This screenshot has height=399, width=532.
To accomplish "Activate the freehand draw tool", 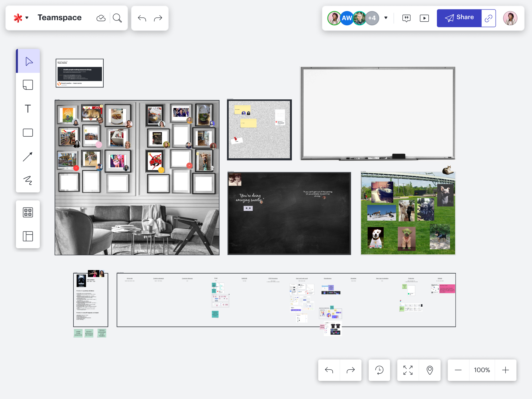I will pyautogui.click(x=28, y=180).
